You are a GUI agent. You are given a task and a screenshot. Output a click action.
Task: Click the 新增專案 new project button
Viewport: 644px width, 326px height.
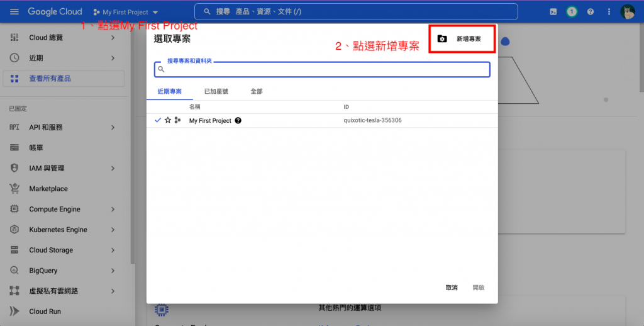tap(462, 38)
